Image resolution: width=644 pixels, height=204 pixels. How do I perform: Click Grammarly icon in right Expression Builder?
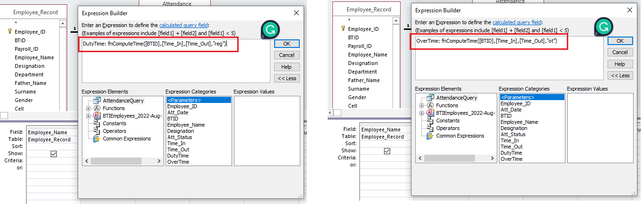point(603,27)
